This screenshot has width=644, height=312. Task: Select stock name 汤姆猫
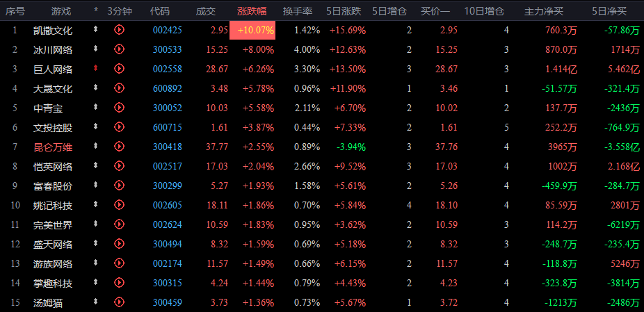click(48, 302)
